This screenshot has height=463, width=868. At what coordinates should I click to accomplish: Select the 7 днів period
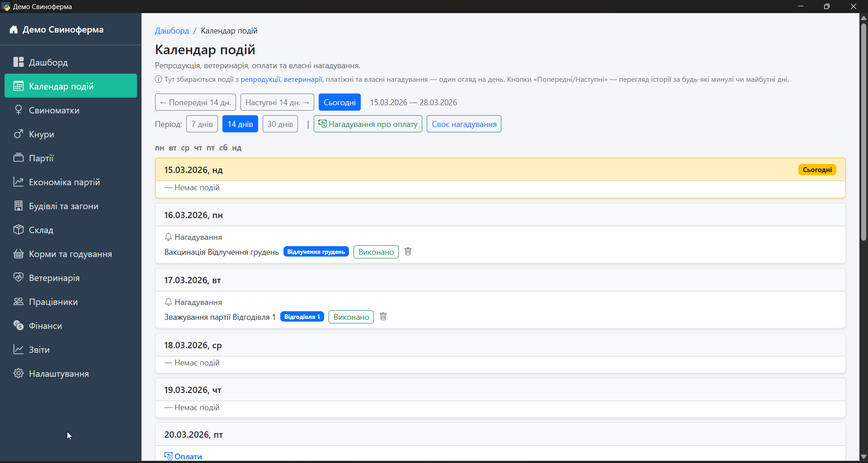click(202, 124)
